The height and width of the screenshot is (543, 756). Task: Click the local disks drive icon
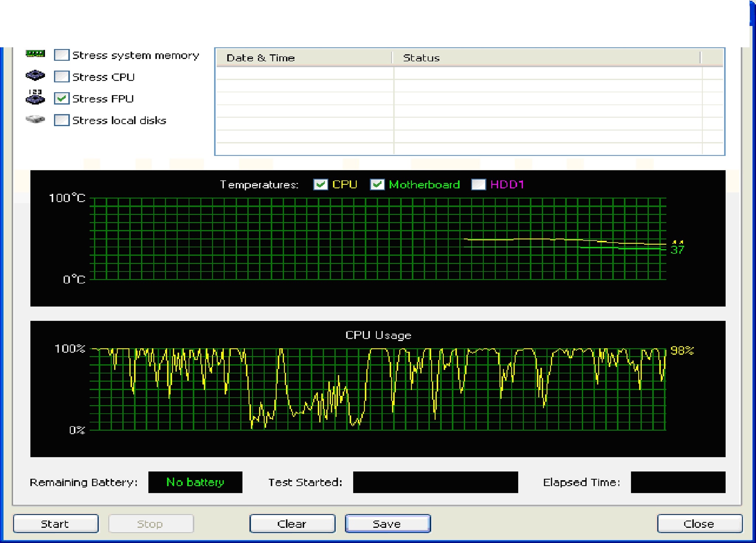click(x=35, y=119)
